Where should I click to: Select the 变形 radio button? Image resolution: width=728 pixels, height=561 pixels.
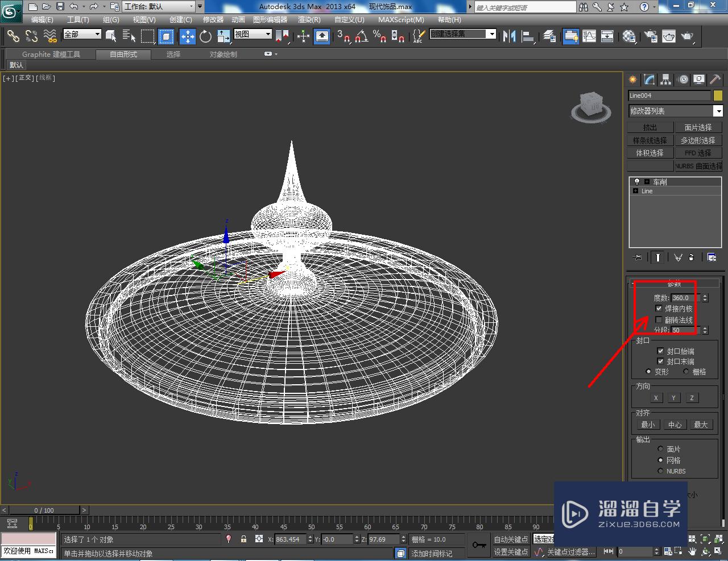point(648,372)
